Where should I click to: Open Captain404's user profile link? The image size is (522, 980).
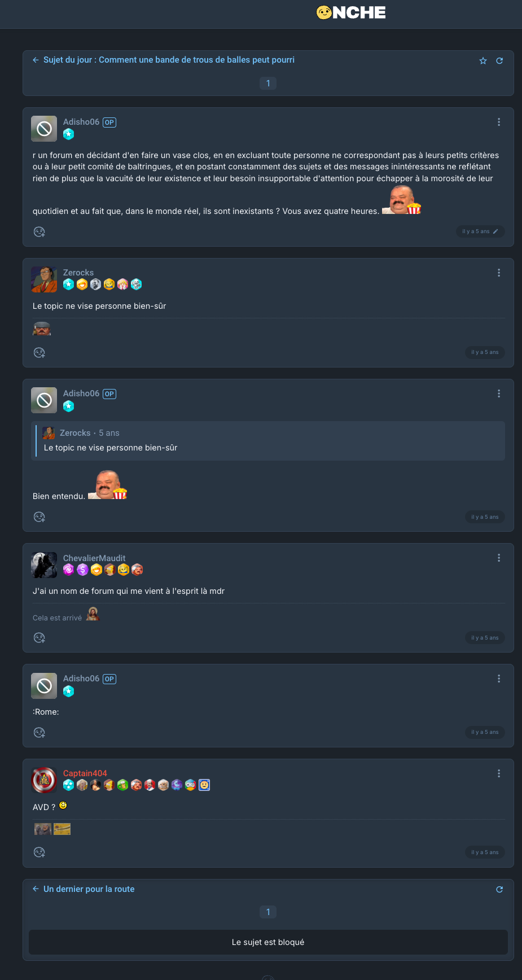point(85,773)
